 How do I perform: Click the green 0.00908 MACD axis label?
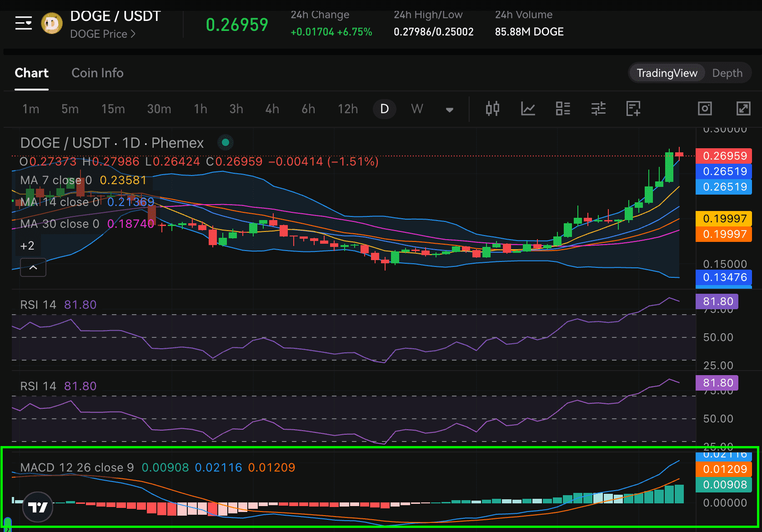[724, 485]
